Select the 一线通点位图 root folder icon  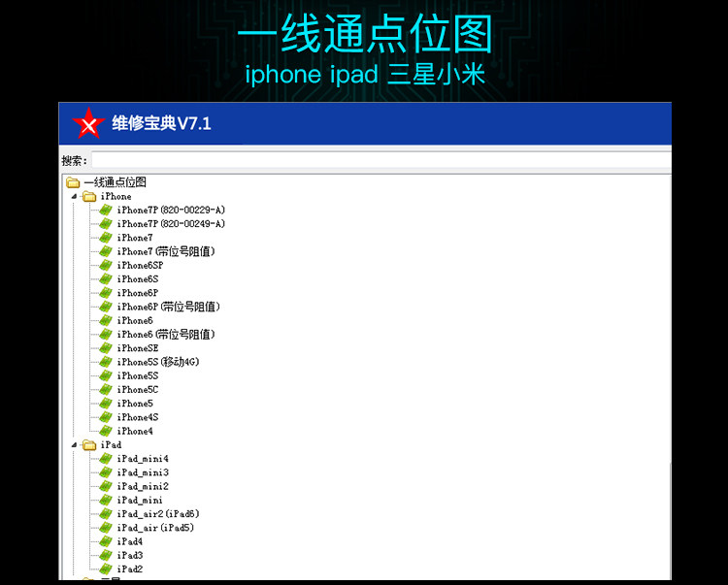(73, 182)
